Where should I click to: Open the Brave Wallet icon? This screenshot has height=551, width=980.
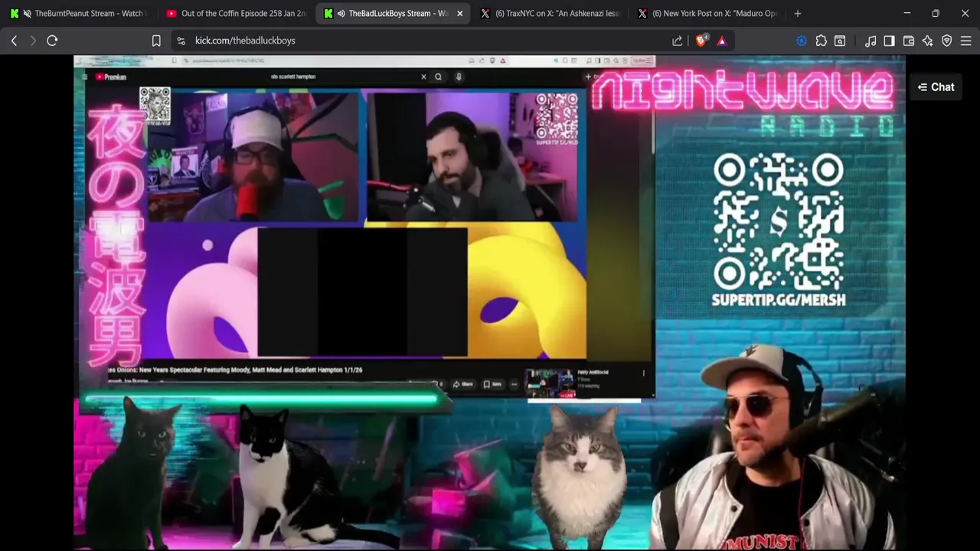click(909, 41)
